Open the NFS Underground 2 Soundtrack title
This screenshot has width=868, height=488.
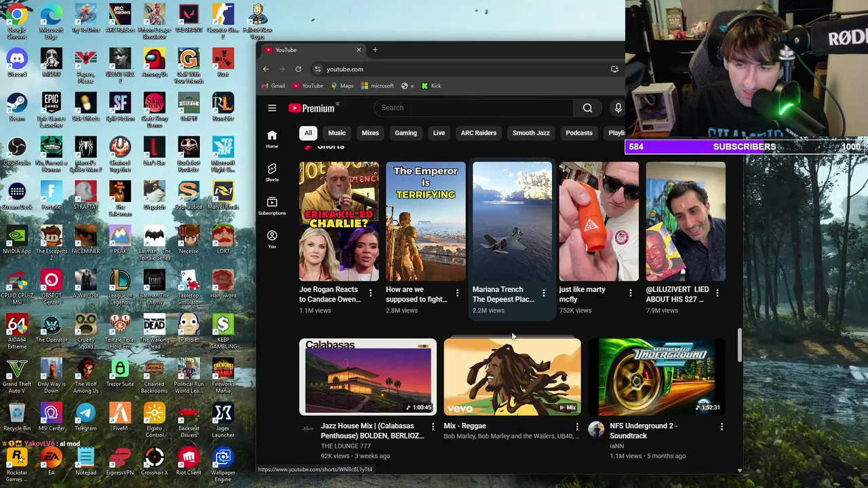(x=644, y=431)
